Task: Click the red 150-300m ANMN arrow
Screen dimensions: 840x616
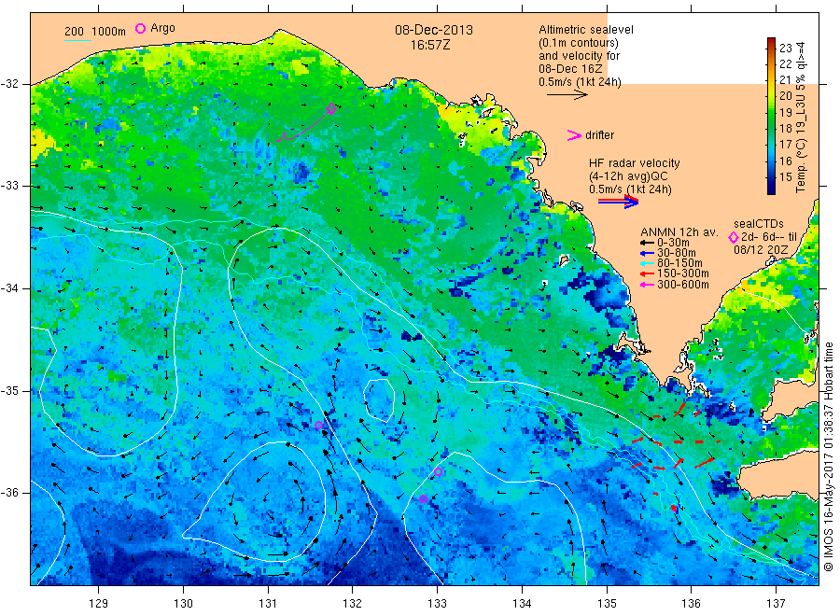Action: (647, 273)
